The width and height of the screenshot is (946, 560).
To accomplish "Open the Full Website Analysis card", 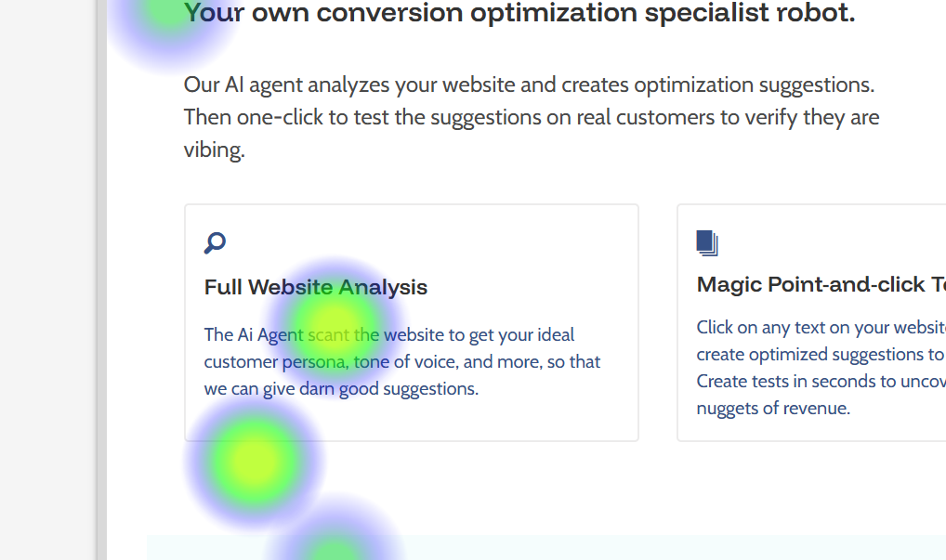I will tap(412, 322).
